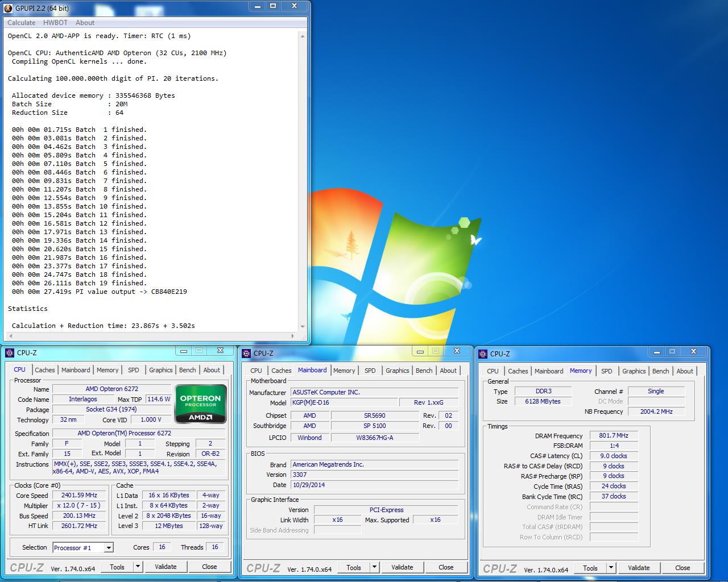Screen dimensions: 728x582
Task: Select Bench tab in Memory window
Action: (x=661, y=371)
